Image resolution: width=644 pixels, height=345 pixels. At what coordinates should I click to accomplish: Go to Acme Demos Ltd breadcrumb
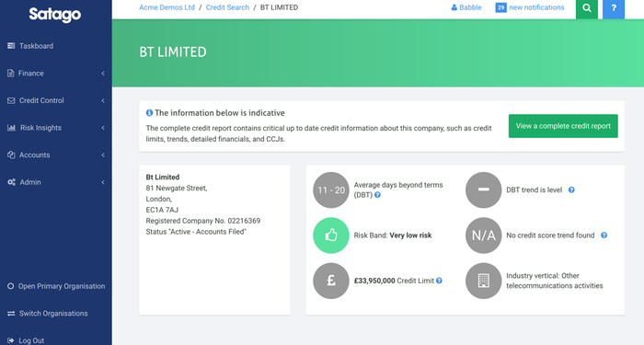167,7
